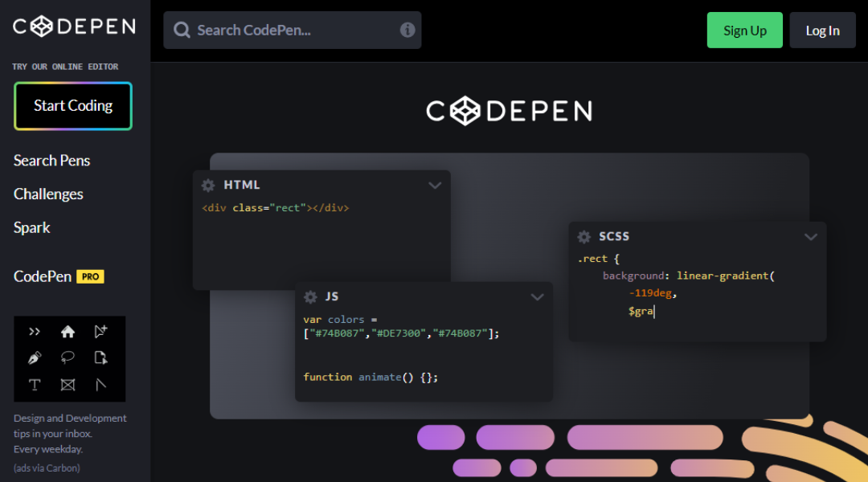Click the green Sign Up button
Viewport: 868px width, 482px height.
(744, 31)
